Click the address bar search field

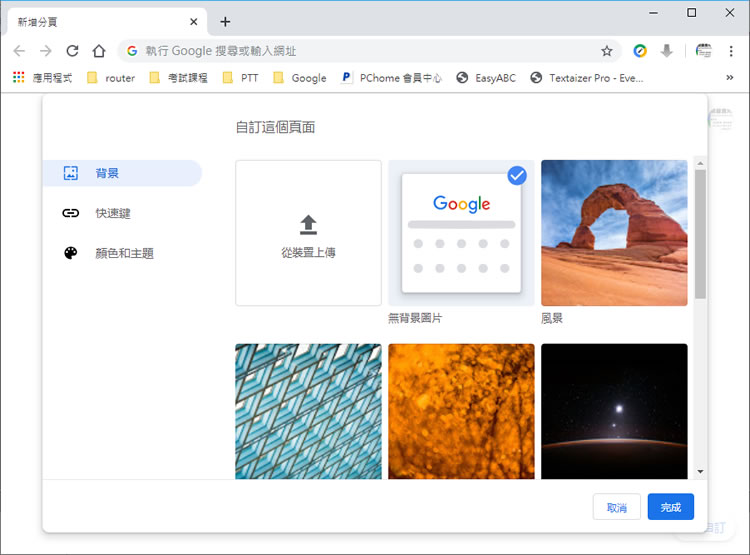[x=369, y=51]
